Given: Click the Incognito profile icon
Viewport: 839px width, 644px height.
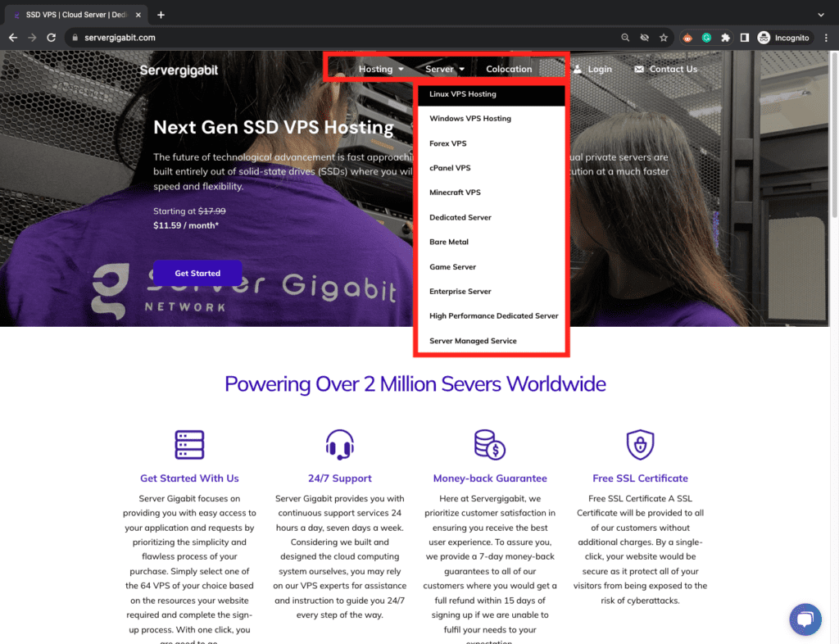Looking at the screenshot, I should tap(762, 37).
